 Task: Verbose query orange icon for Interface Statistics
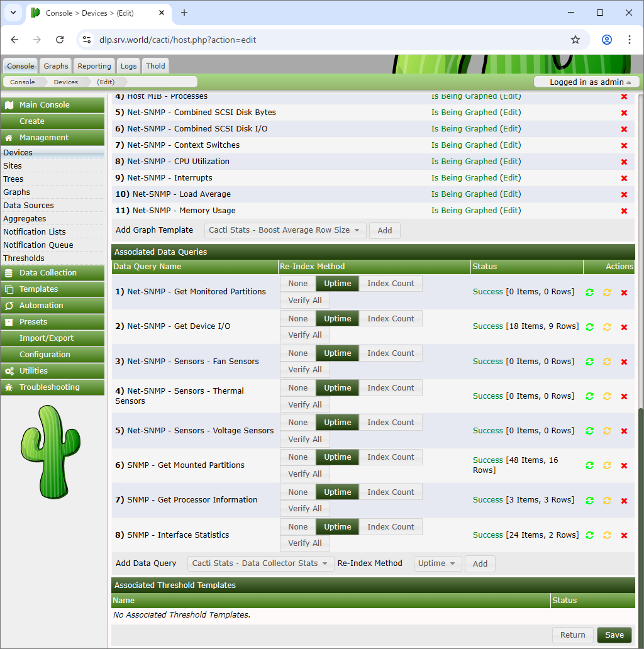tap(607, 535)
